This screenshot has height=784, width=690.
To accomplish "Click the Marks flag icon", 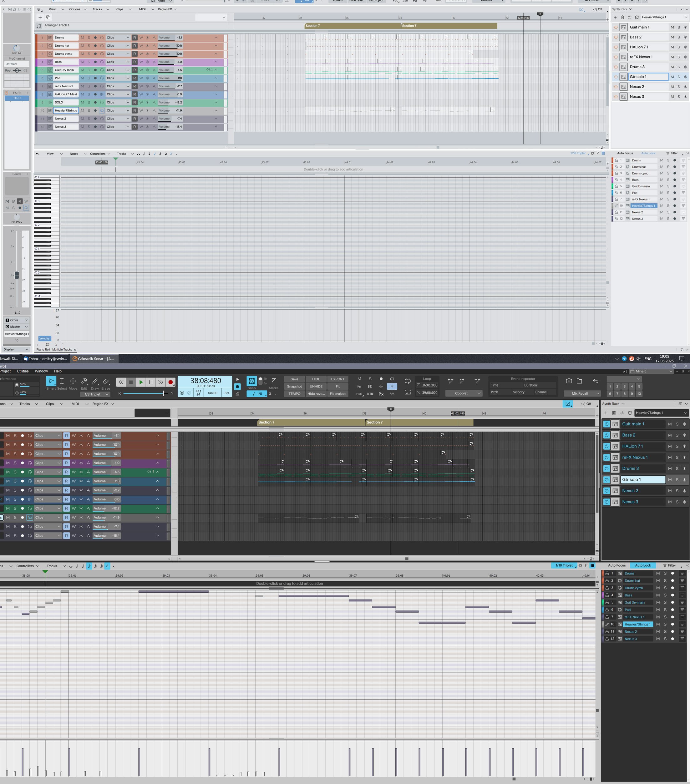I will pos(273,381).
